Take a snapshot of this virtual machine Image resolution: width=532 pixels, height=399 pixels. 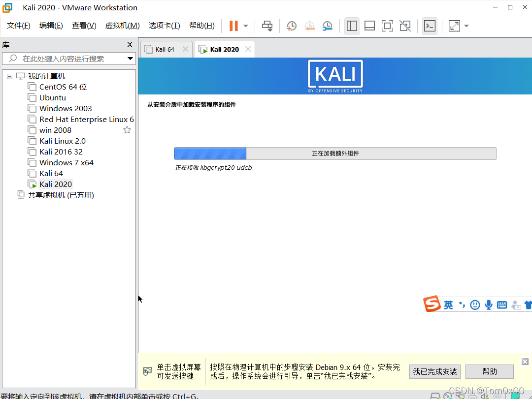point(292,26)
